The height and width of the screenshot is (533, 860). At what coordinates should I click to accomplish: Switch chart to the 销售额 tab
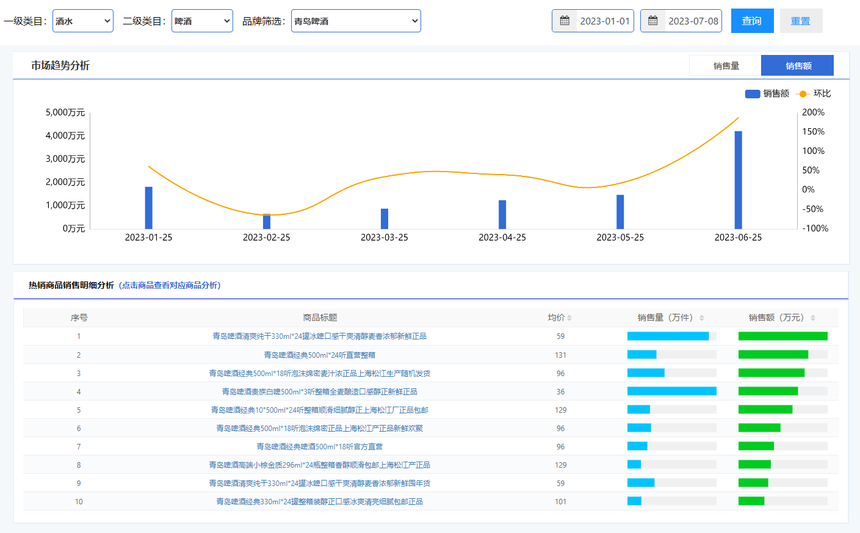pyautogui.click(x=797, y=66)
